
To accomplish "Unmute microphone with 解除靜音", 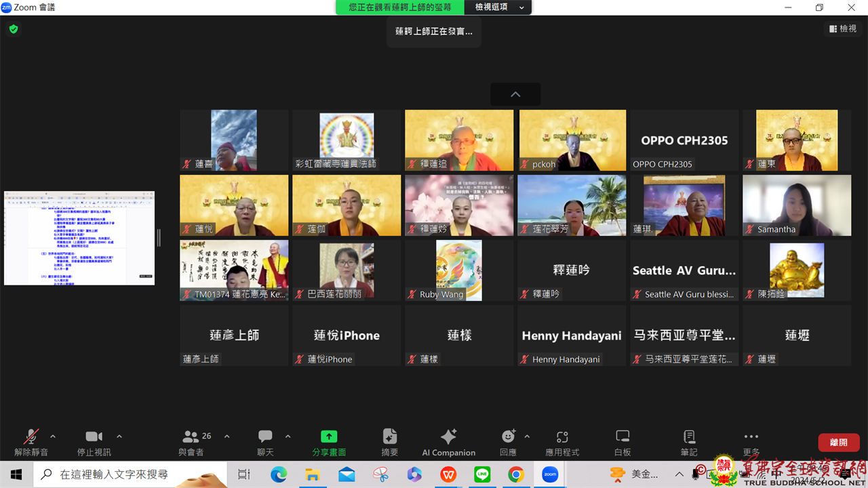I will (31, 442).
